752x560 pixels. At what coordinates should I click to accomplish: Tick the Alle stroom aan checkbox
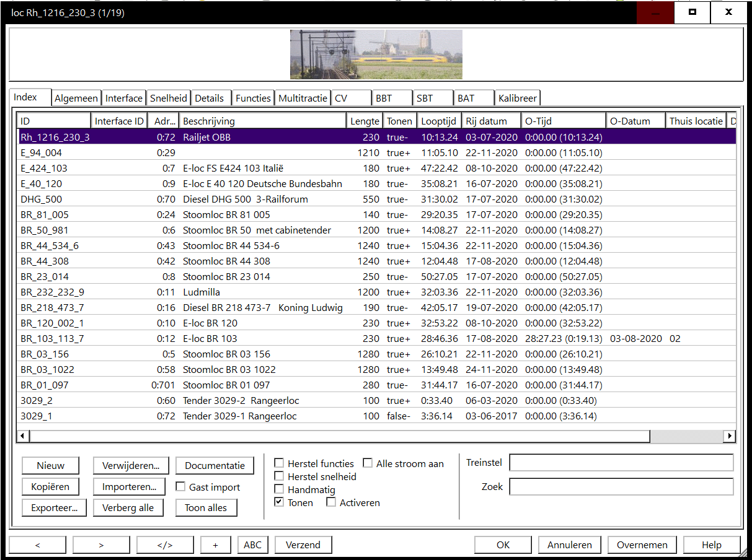pyautogui.click(x=368, y=463)
